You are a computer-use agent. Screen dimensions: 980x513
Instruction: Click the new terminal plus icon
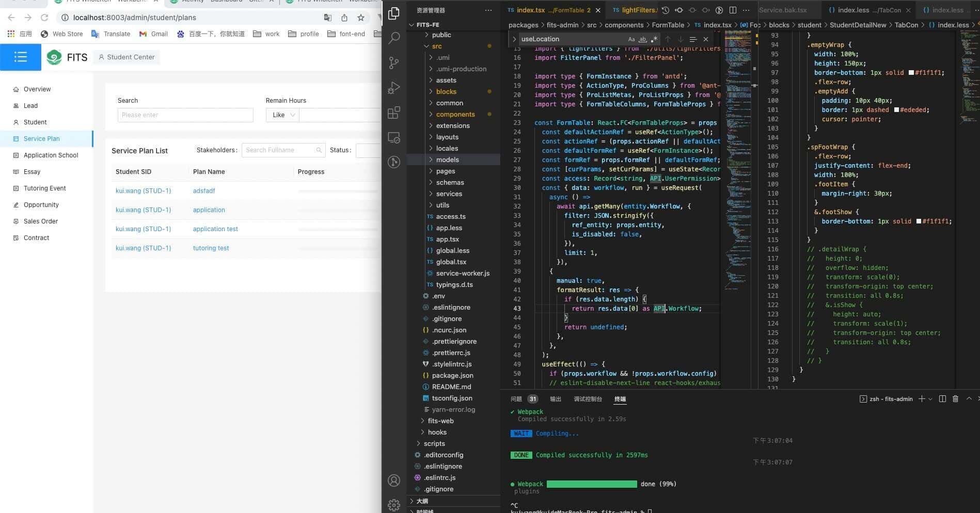[922, 399]
